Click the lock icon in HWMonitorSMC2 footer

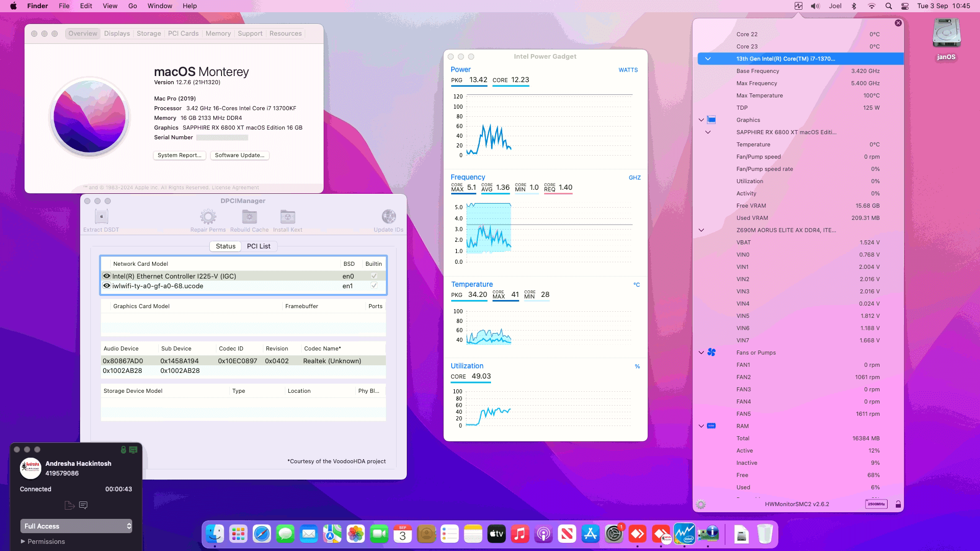(x=898, y=504)
